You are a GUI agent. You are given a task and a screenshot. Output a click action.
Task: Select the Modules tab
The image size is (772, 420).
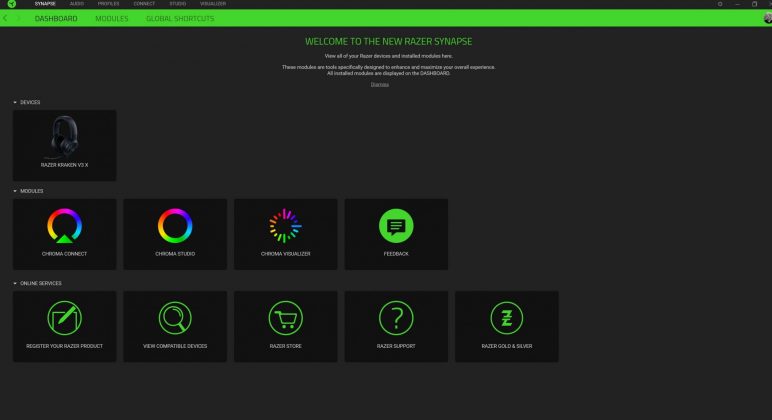click(x=112, y=19)
